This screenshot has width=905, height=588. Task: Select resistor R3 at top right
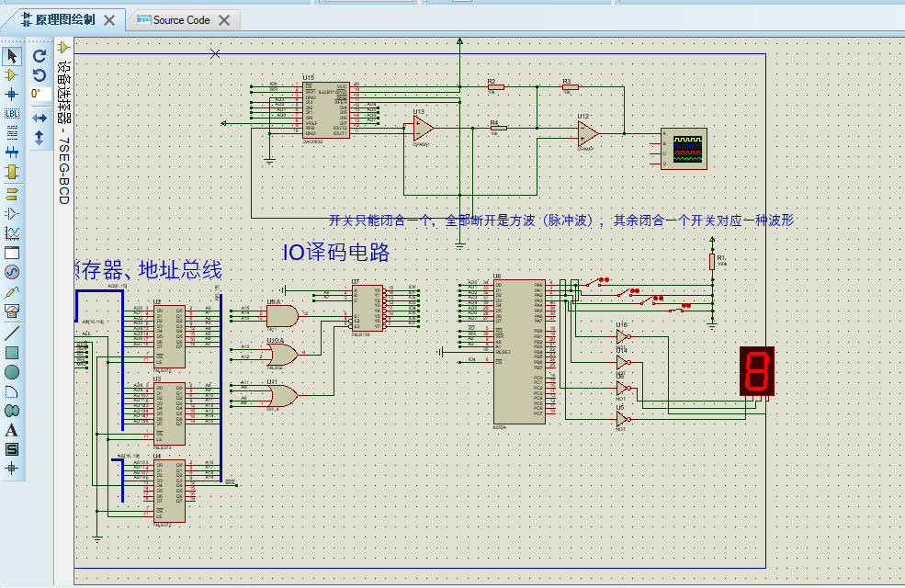[x=571, y=87]
